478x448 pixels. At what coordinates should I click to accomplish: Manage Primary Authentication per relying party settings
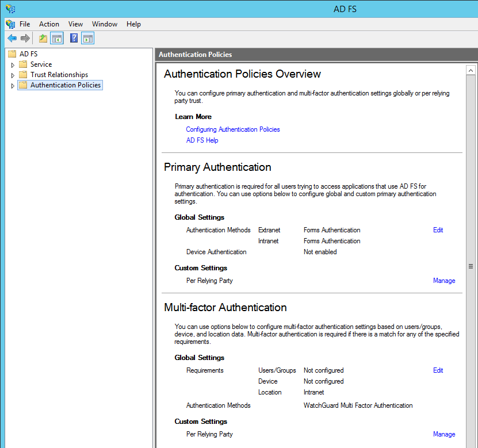pyautogui.click(x=443, y=281)
